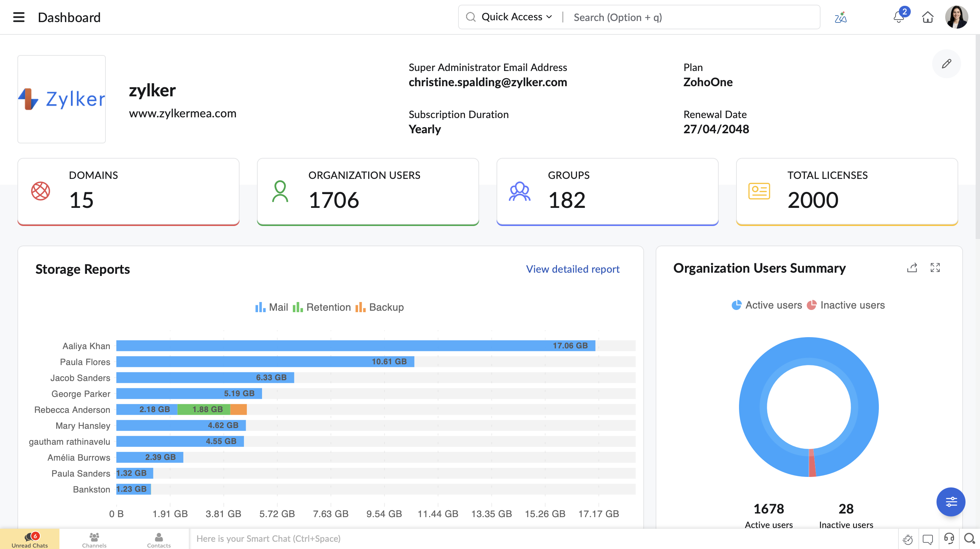The height and width of the screenshot is (549, 980).
Task: Click George Parker's 5.19 GB bar
Action: tap(189, 394)
